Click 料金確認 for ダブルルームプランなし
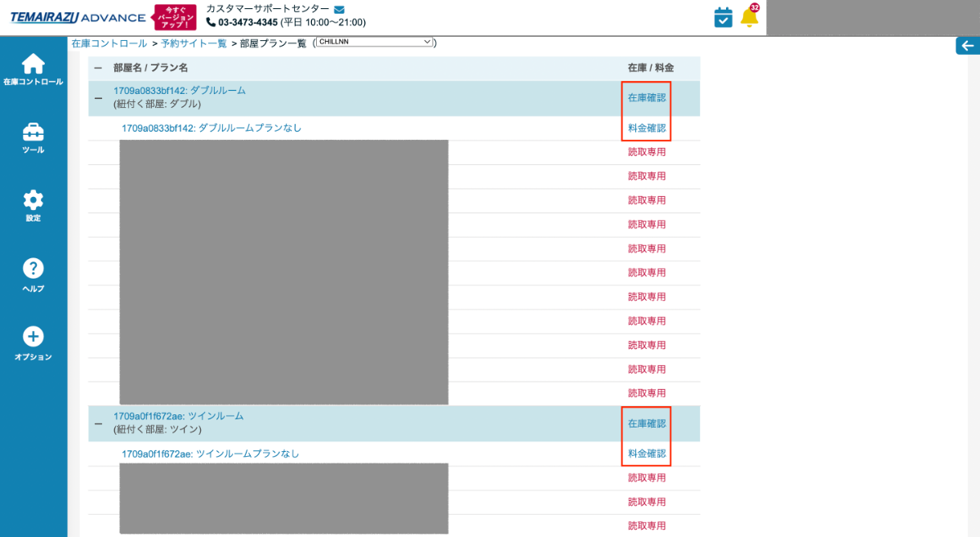This screenshot has width=980, height=537. click(x=646, y=128)
